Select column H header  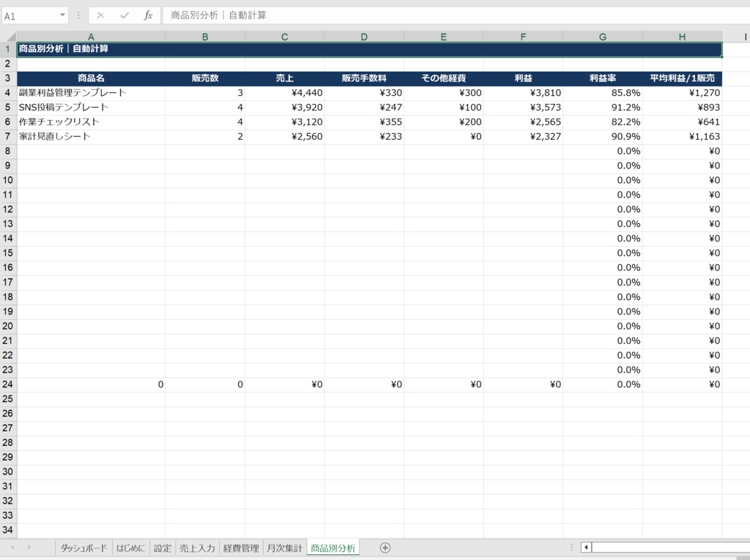[x=682, y=37]
